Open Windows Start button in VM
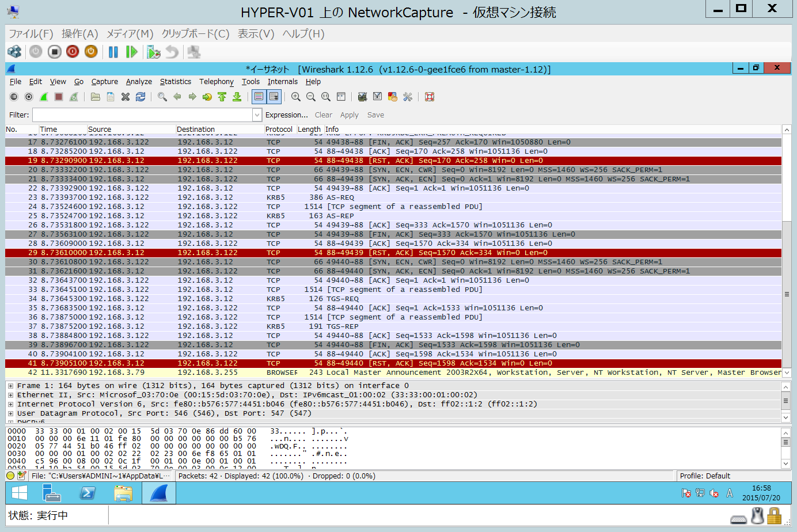Viewport: 797px width, 532px height. pyautogui.click(x=20, y=493)
